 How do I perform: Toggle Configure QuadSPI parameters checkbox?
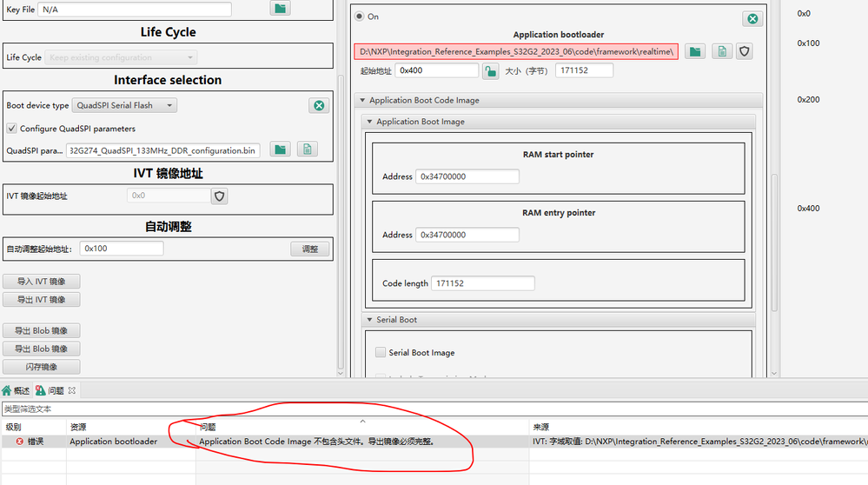click(x=11, y=129)
